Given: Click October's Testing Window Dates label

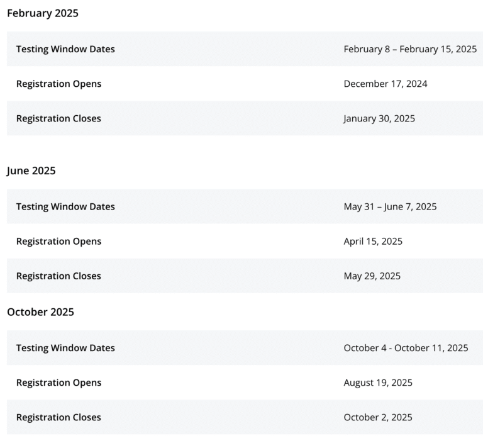Looking at the screenshot, I should (65, 348).
